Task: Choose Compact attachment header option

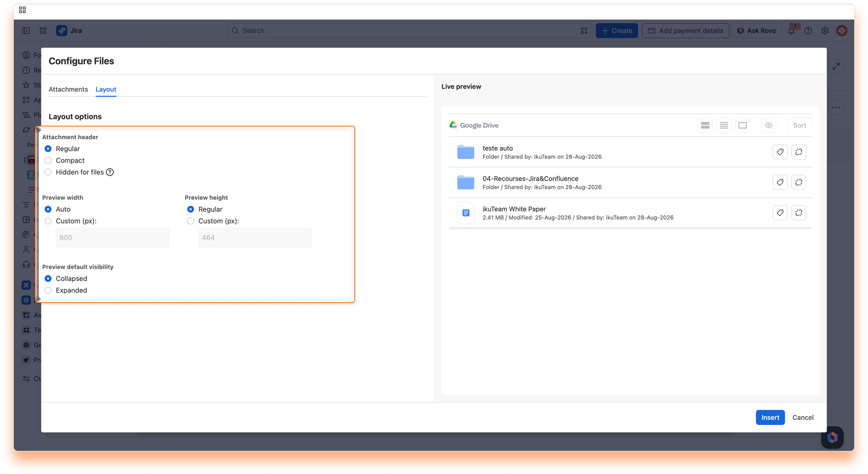Action: click(x=48, y=160)
